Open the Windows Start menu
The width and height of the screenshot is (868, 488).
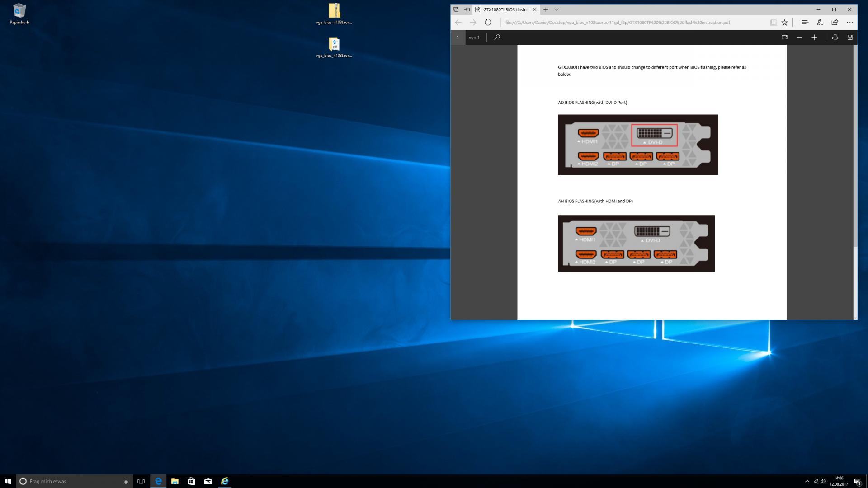(8, 481)
